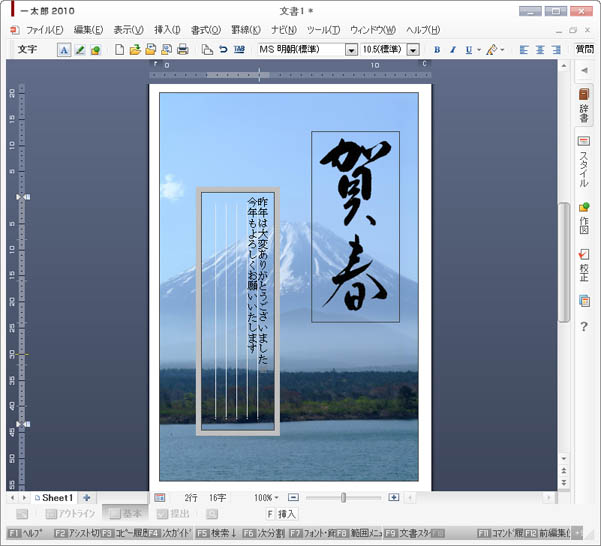This screenshot has width=601, height=546.
Task: Click the print icon in the toolbar
Action: pyautogui.click(x=183, y=50)
